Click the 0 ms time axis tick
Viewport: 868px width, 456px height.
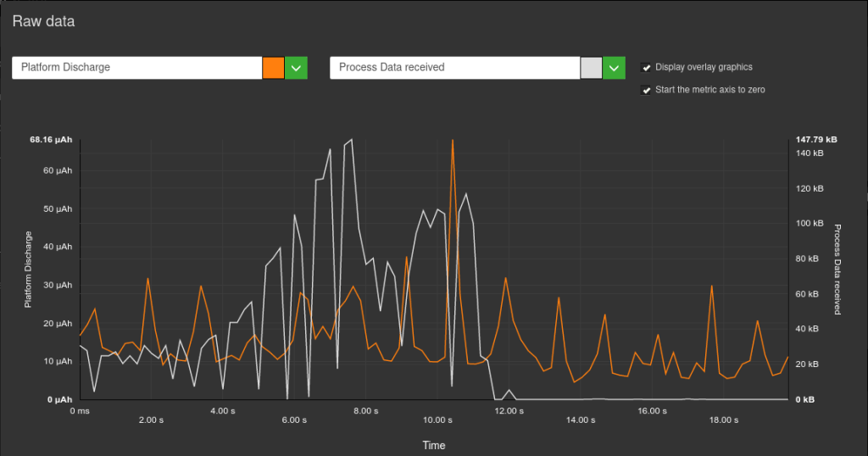pos(80,410)
